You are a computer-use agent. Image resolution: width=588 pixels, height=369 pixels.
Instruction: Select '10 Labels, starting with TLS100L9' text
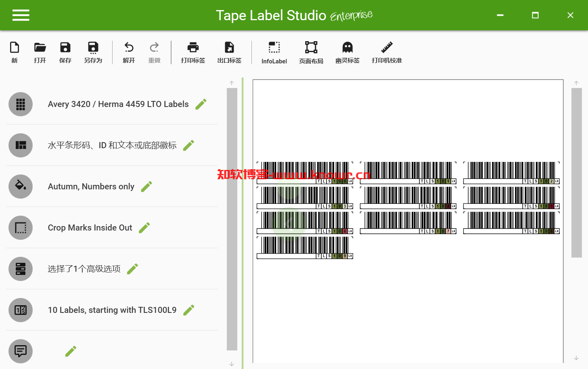[x=112, y=310]
